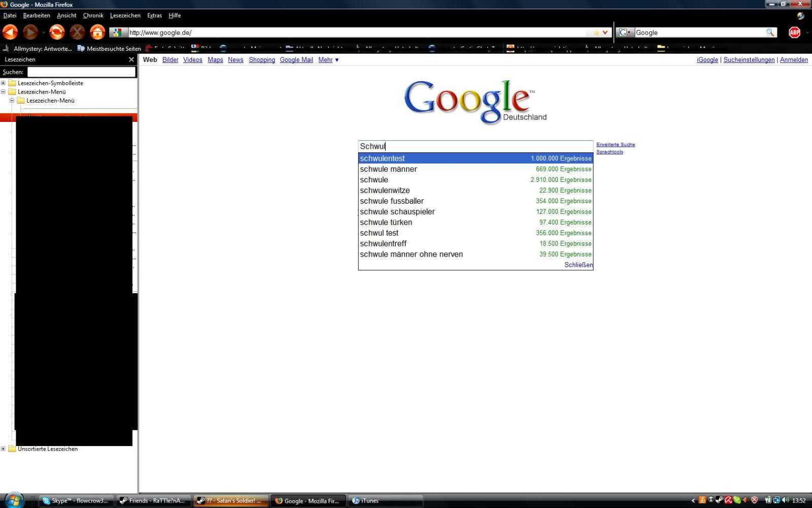Open the Bearbeiten menu
Screen dimensions: 812x508
pos(37,15)
